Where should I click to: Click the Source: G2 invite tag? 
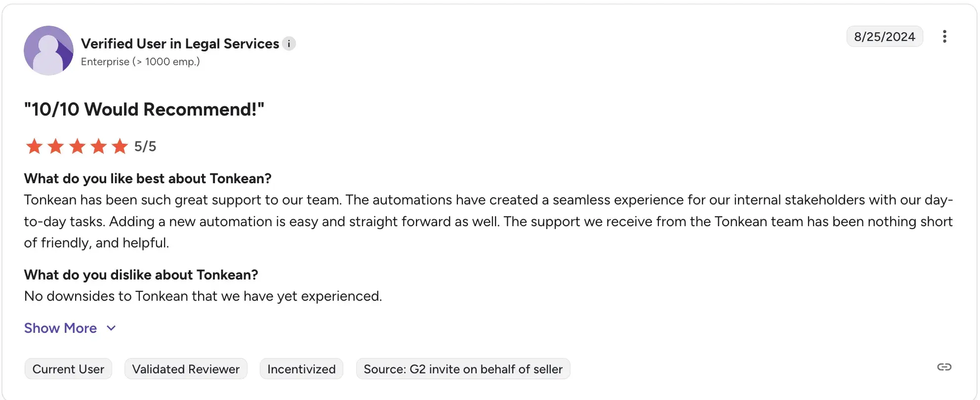click(463, 369)
